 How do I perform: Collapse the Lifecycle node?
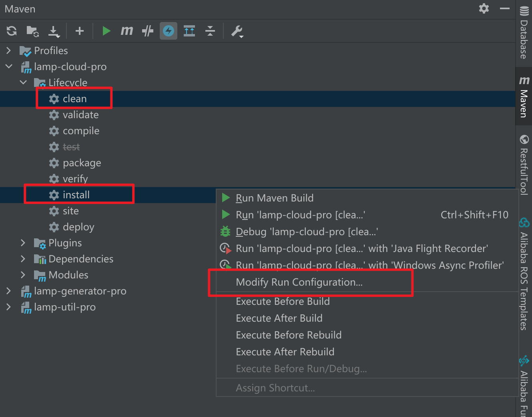pyautogui.click(x=23, y=83)
